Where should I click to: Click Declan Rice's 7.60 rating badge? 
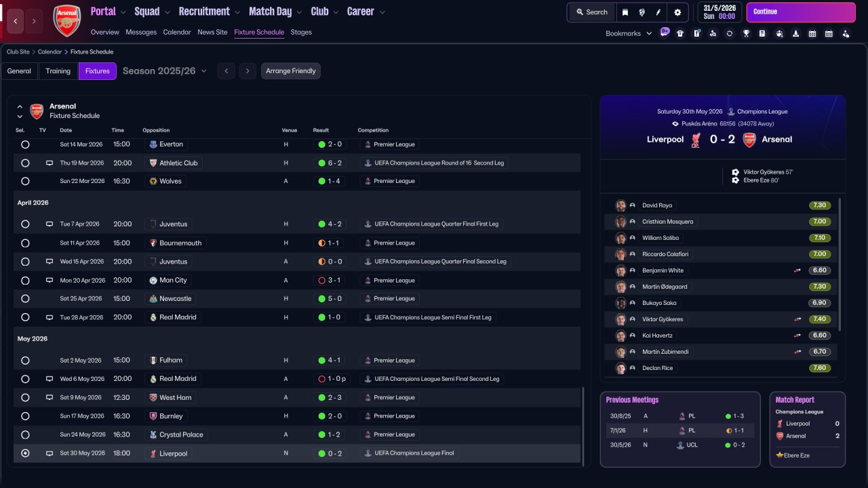[x=820, y=368]
